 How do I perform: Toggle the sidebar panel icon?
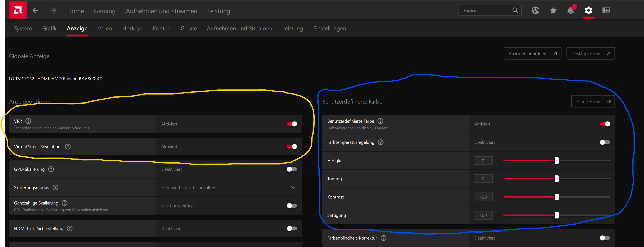coord(606,10)
